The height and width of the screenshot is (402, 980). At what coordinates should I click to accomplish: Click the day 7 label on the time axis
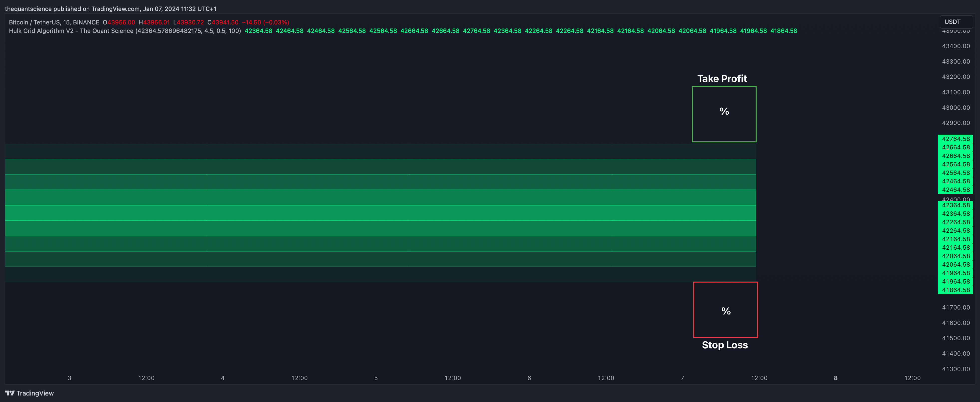(682, 378)
